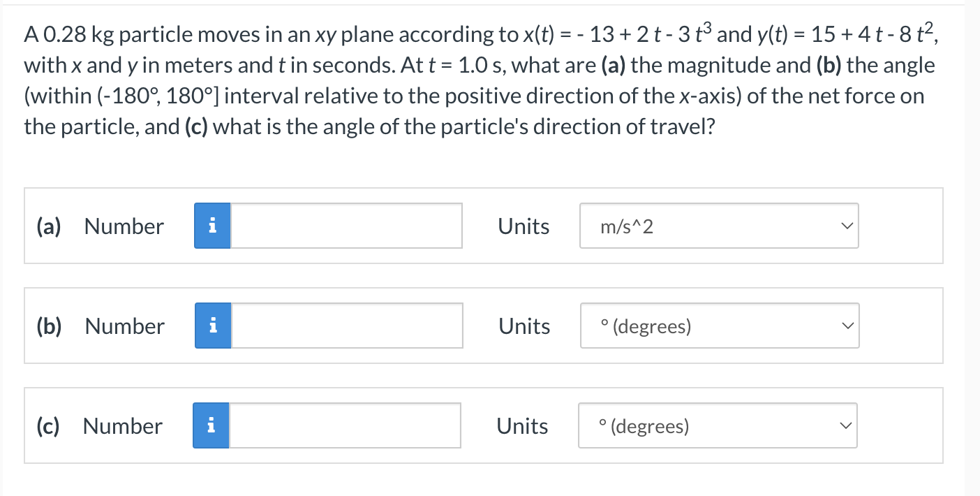Select the answer entry box for part (b)
Screen dimensions: 980x496
(346, 325)
